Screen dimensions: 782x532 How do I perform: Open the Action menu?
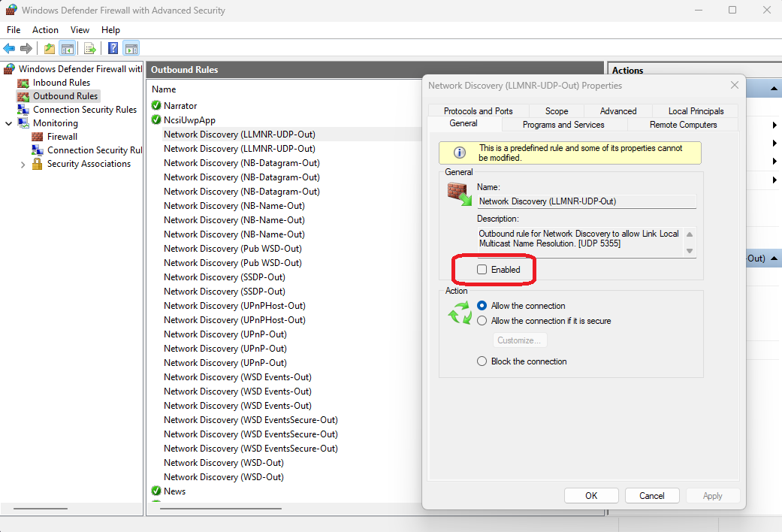tap(45, 30)
